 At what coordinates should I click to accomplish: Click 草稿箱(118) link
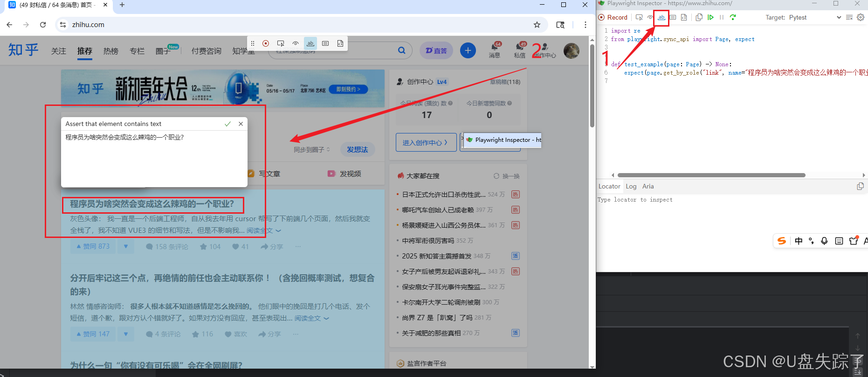[x=505, y=82]
